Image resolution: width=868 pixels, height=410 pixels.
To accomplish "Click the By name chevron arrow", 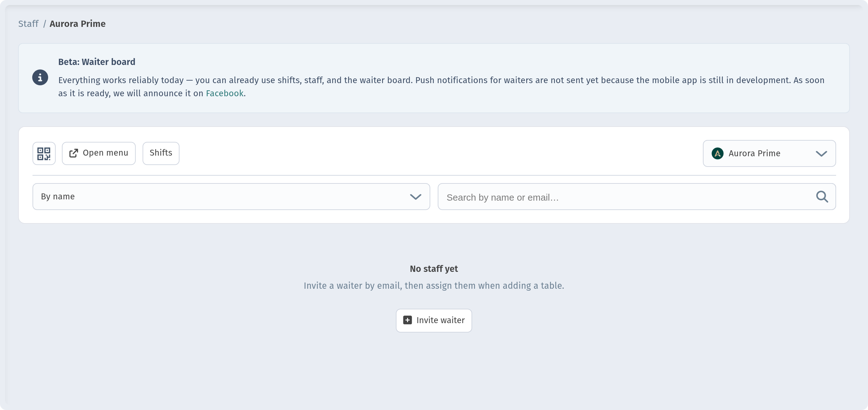I will point(416,197).
